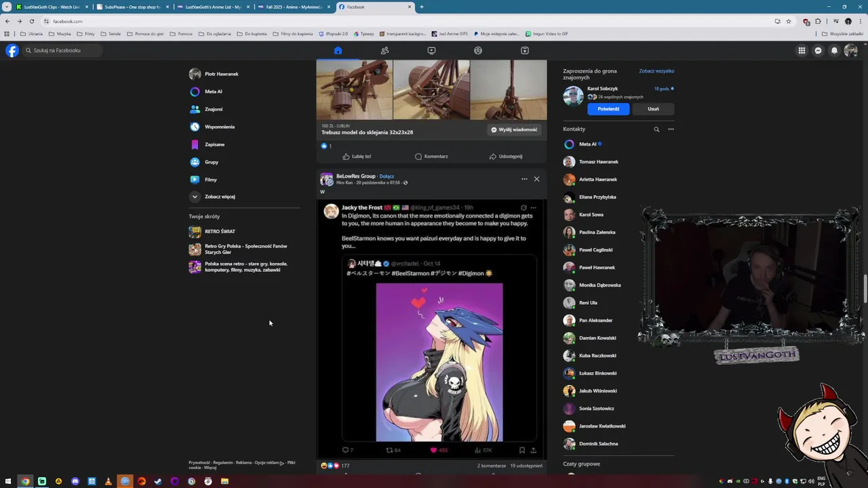Open tab search dropdown arrow
The image size is (868, 488).
click(6, 7)
